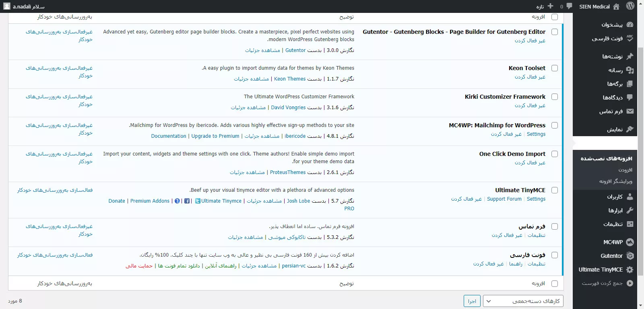Image resolution: width=644 pixels, height=309 pixels.
Task: Open ProteusThemes author link
Action: pyautogui.click(x=288, y=172)
